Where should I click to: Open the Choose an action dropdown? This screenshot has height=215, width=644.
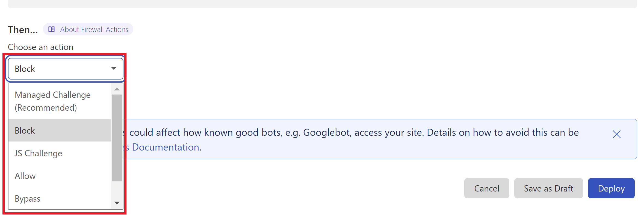pos(65,69)
